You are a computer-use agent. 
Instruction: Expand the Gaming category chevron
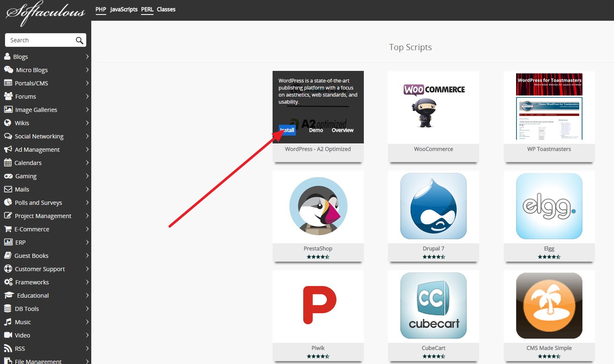[87, 176]
